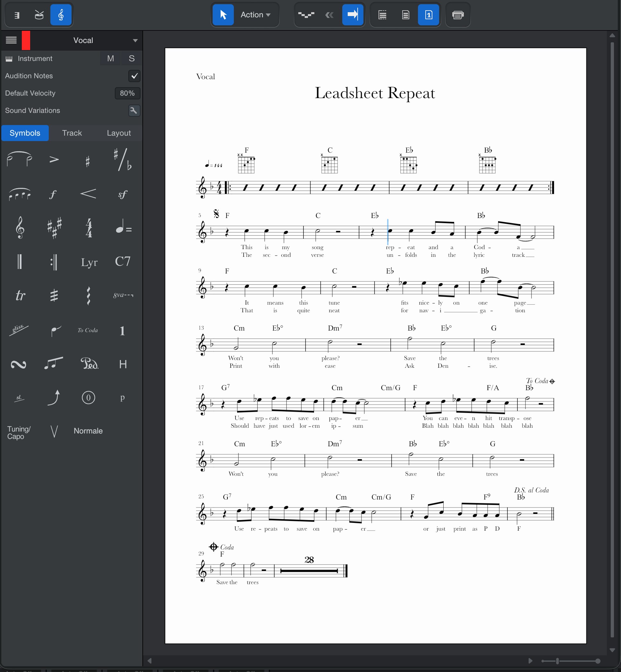Mute the Vocal track with M
Image resolution: width=621 pixels, height=672 pixels.
pyautogui.click(x=111, y=58)
